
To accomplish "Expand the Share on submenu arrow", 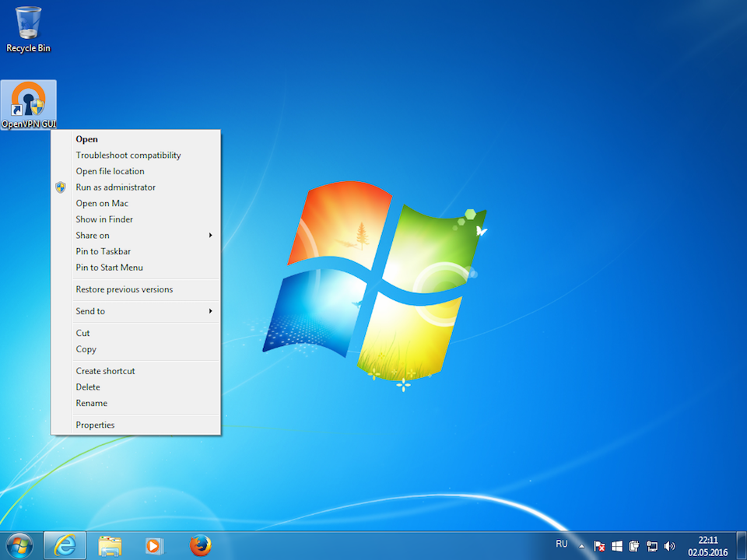I will pos(210,235).
